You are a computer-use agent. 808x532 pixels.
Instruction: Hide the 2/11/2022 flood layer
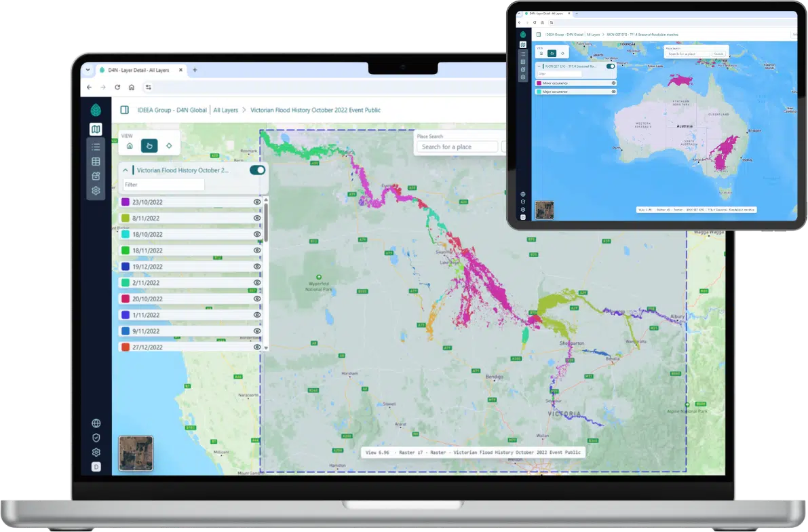(257, 282)
